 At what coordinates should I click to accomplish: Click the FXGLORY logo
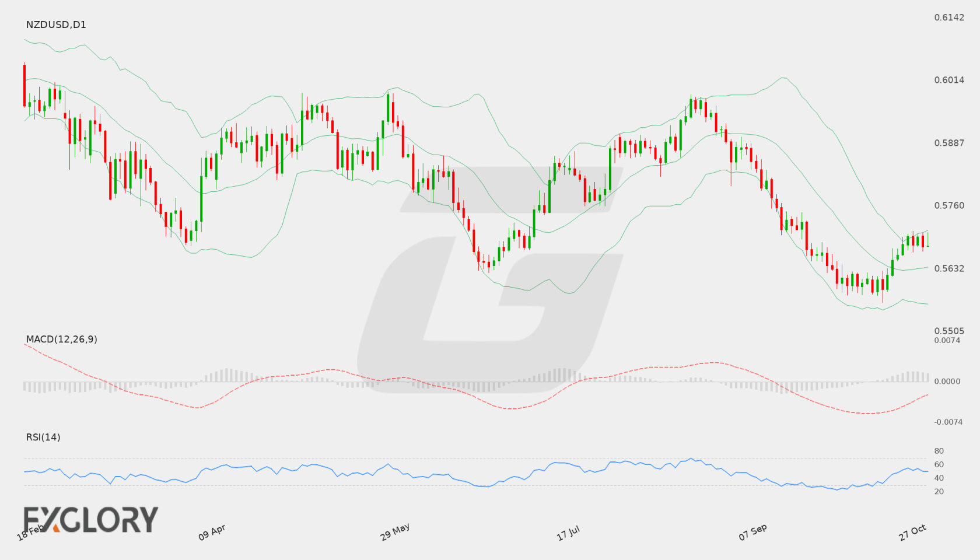coord(91,519)
